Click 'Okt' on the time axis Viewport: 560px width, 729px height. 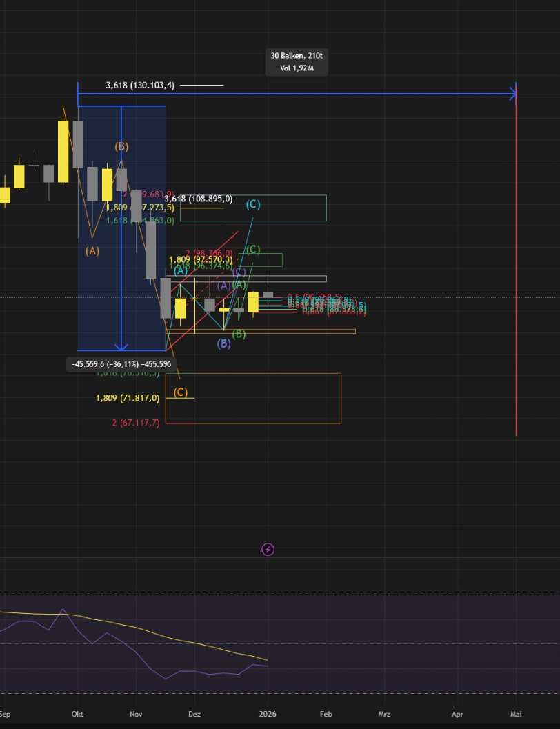coord(78,714)
